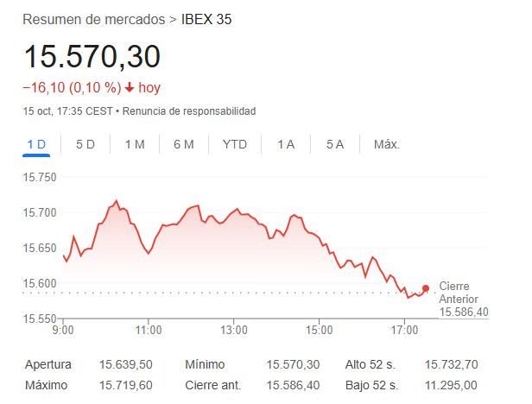Click the main price 15.570,30
Image resolution: width=532 pixels, height=404 pixels.
click(x=92, y=57)
